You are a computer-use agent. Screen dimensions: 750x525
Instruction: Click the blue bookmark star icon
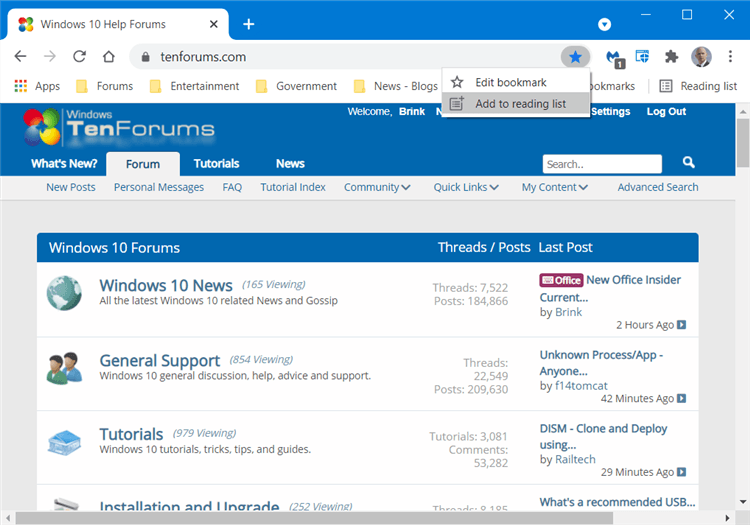pyautogui.click(x=575, y=57)
